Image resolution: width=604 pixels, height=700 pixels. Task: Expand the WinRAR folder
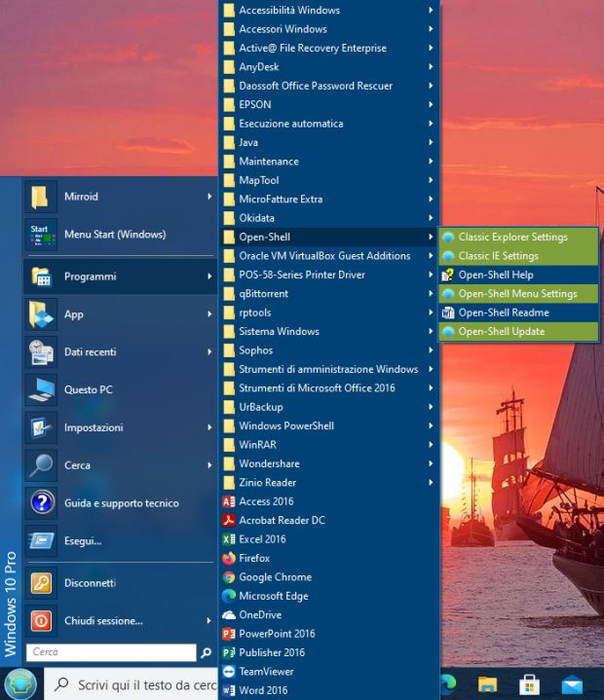click(329, 445)
